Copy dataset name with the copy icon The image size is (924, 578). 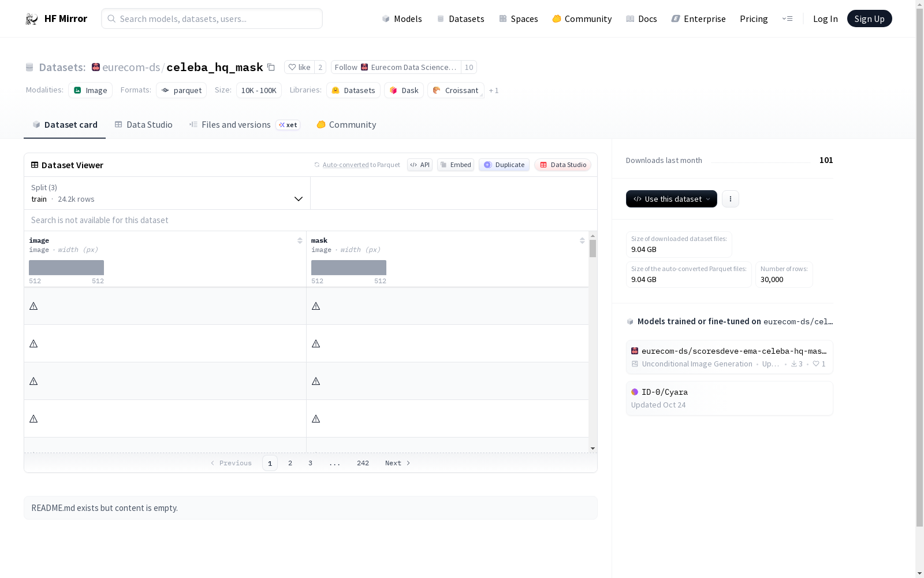(271, 67)
